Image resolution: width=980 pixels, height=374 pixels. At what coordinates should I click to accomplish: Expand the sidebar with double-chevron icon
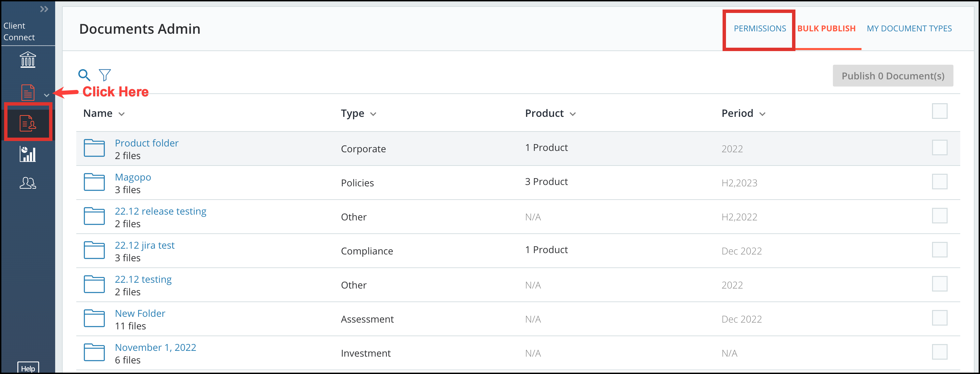point(44,9)
